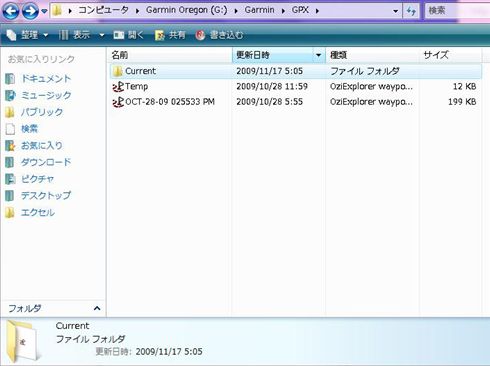Click the ミュージック sidebar icon

coord(10,96)
